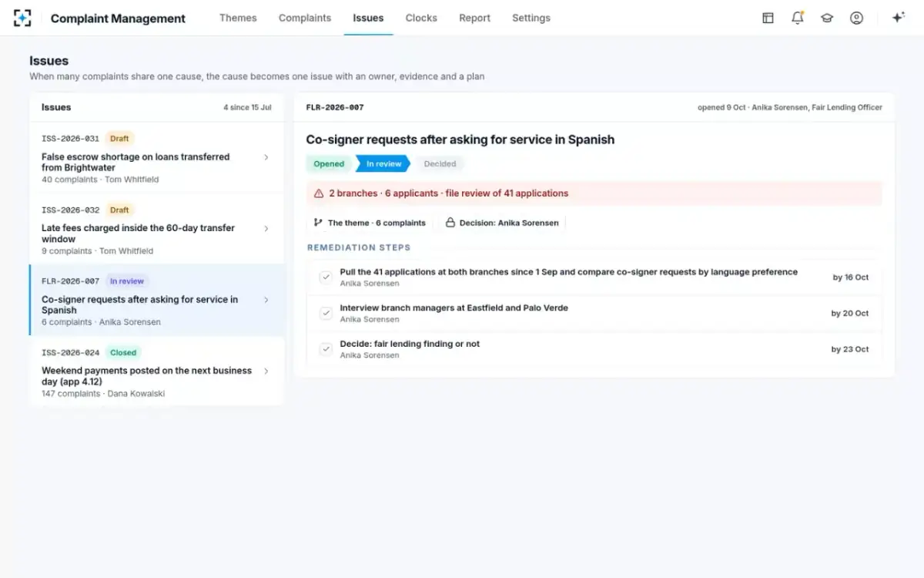Click the 2 branches alert banner text
The height and width of the screenshot is (578, 924).
point(449,193)
